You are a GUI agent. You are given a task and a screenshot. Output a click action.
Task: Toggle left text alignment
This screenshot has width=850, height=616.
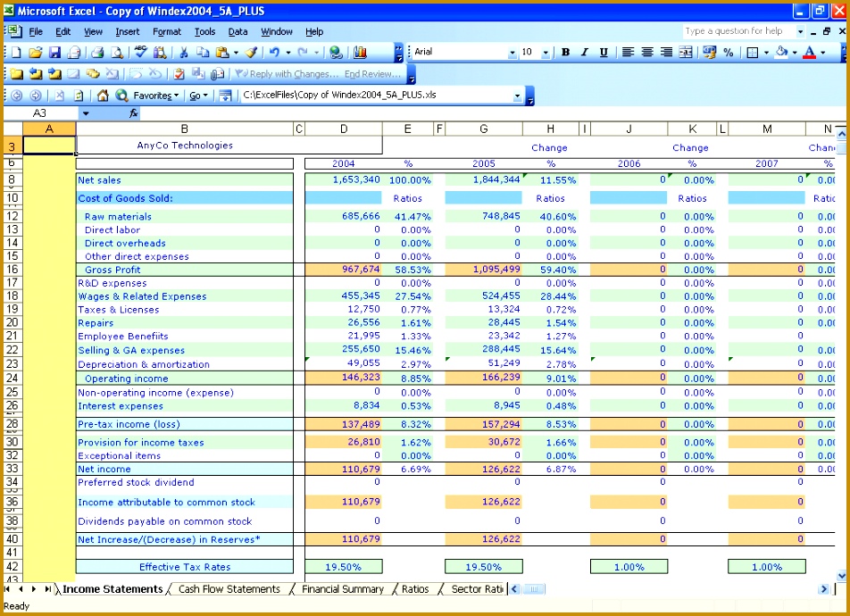[x=628, y=52]
